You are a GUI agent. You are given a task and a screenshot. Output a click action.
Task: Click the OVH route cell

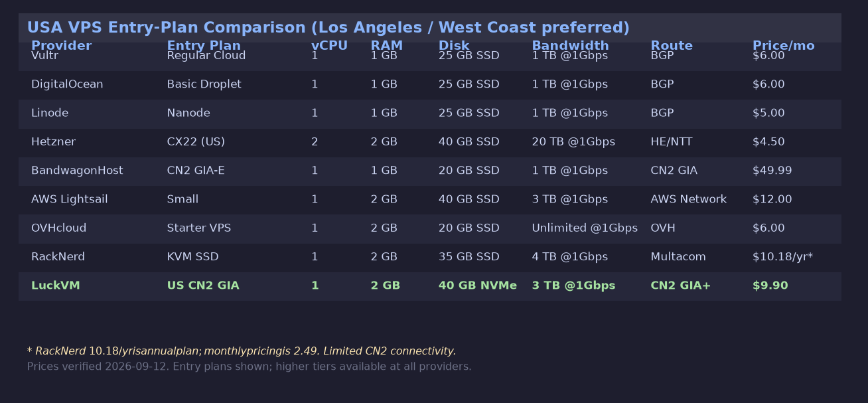point(663,228)
